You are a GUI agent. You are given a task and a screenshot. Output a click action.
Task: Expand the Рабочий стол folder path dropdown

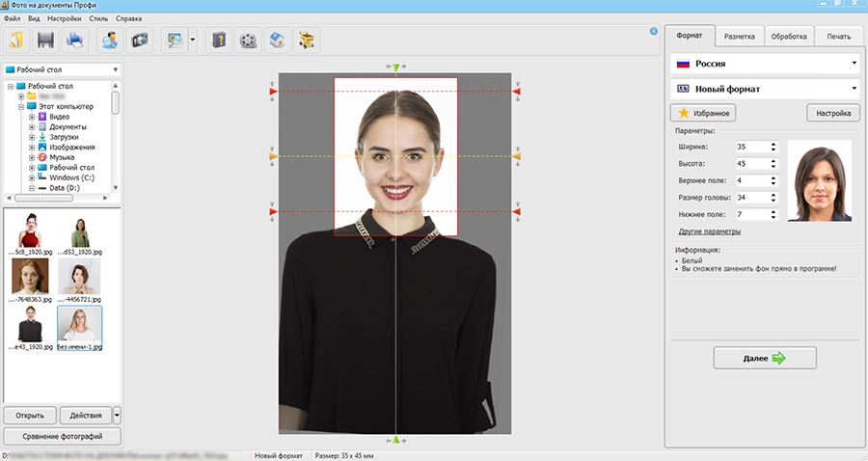[115, 69]
